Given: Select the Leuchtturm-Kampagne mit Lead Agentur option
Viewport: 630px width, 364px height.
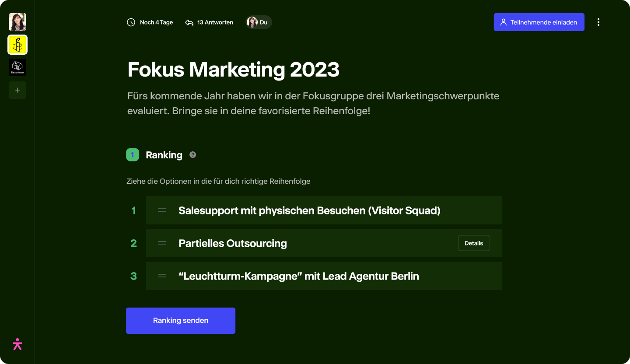Looking at the screenshot, I should [299, 276].
